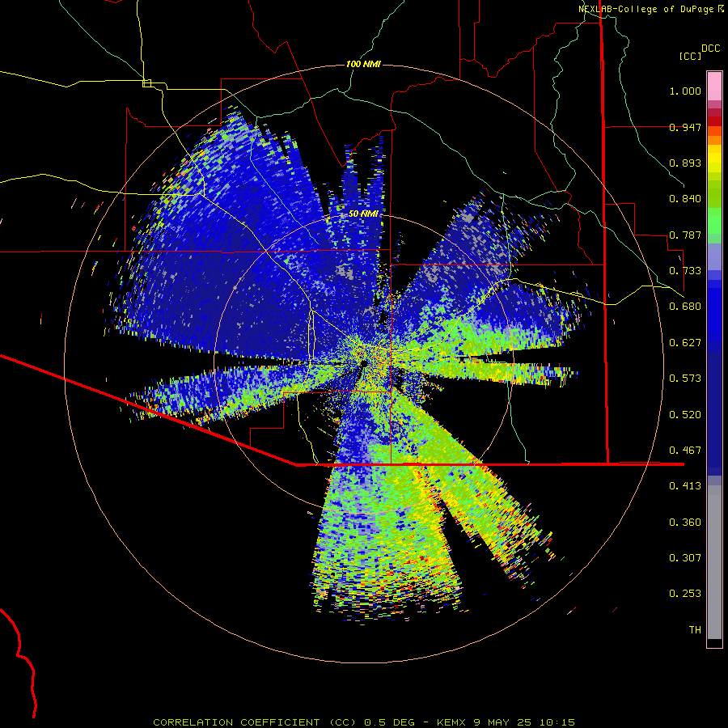Pick the yellow segment of the color bar
Image resolution: width=728 pixels, height=728 pixels.
pyautogui.click(x=714, y=159)
